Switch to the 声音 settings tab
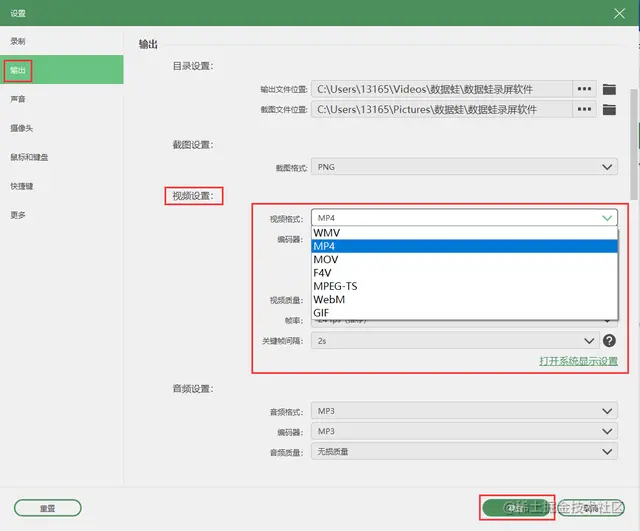This screenshot has height=531, width=640. [18, 99]
